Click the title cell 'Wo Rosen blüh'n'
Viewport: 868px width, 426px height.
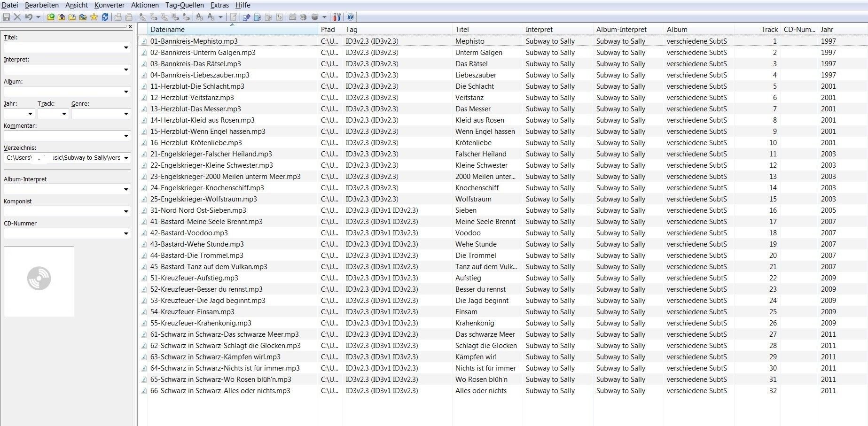point(481,380)
